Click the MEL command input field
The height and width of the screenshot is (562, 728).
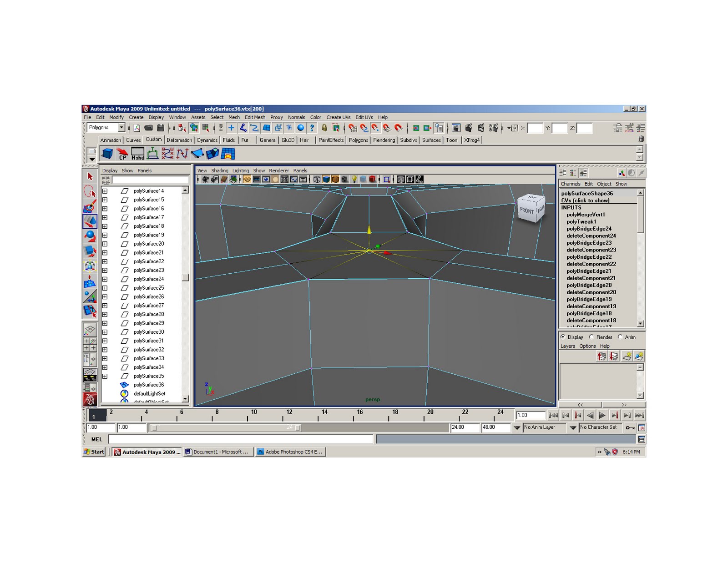tap(241, 439)
